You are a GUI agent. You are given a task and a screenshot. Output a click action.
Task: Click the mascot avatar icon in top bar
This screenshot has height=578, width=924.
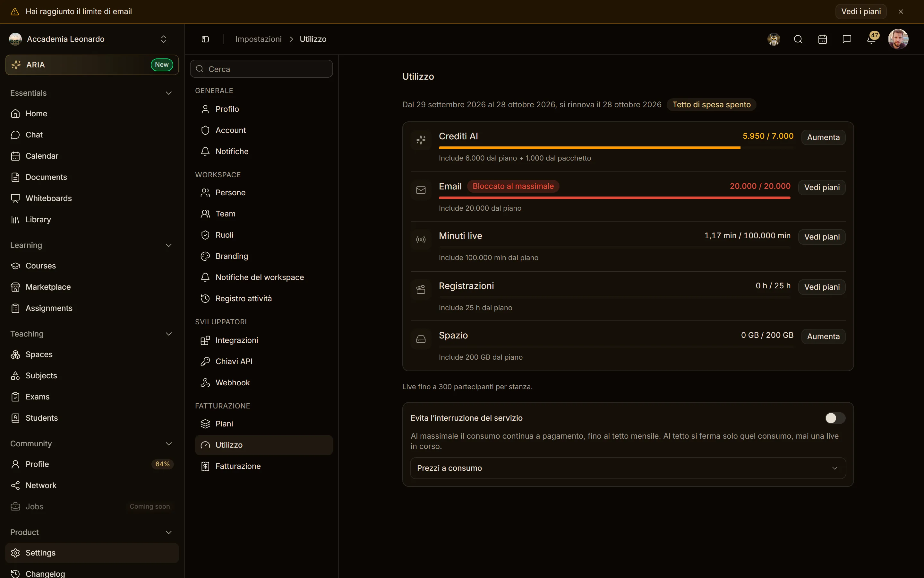[x=774, y=39]
